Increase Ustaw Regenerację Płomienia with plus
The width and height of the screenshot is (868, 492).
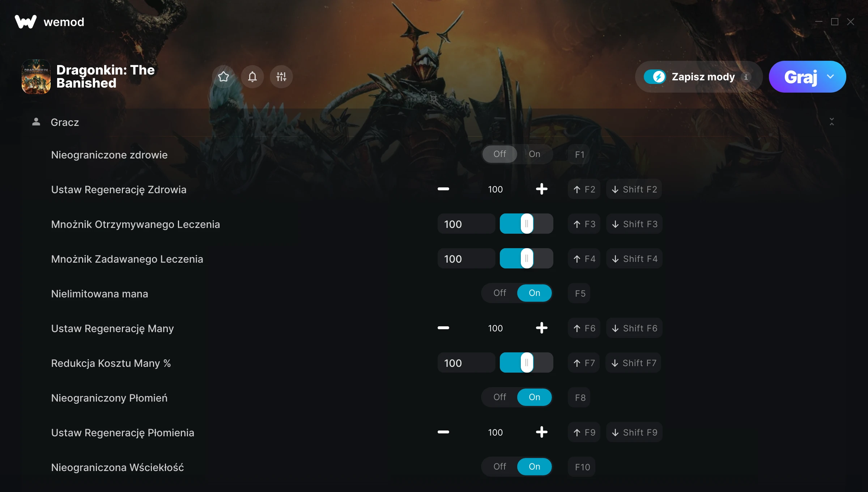pos(541,432)
